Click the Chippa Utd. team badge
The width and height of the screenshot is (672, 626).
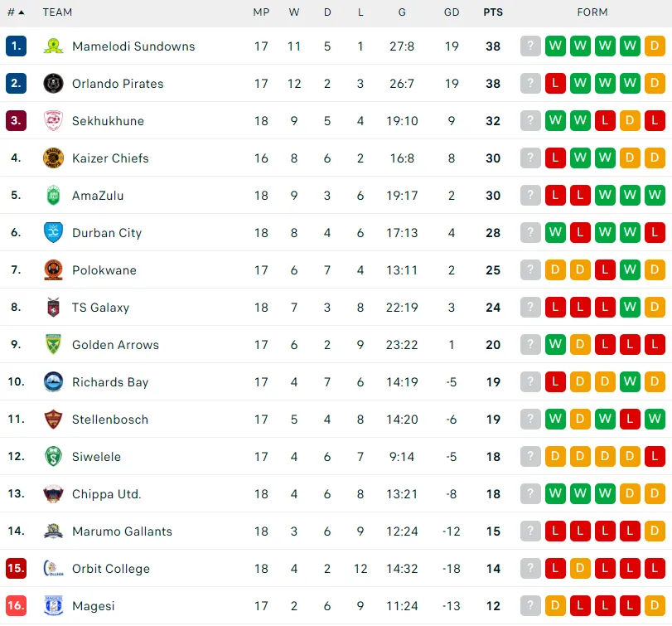pos(53,494)
